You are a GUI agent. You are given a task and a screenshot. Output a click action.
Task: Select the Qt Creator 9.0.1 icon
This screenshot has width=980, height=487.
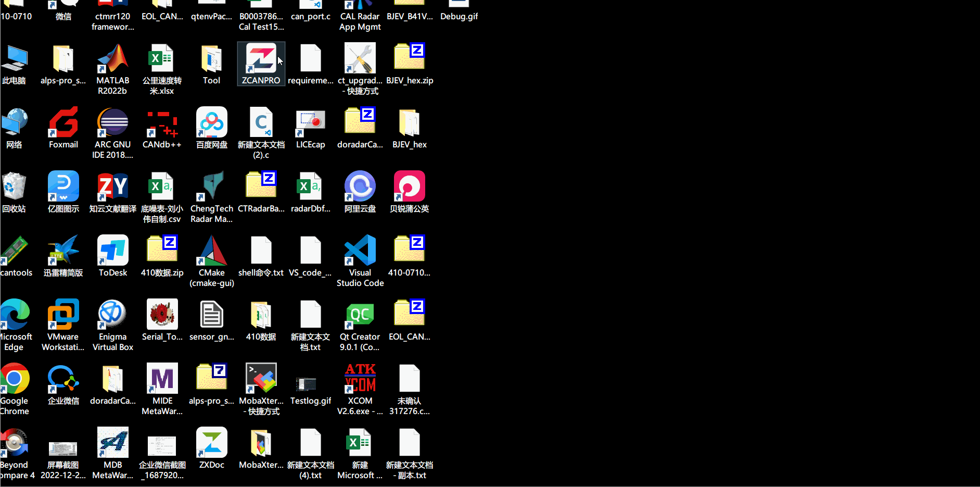tap(360, 315)
